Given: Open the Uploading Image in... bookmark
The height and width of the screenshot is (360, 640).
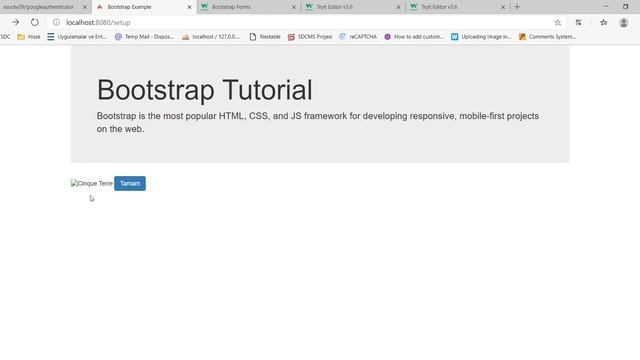Looking at the screenshot, I should point(481,37).
